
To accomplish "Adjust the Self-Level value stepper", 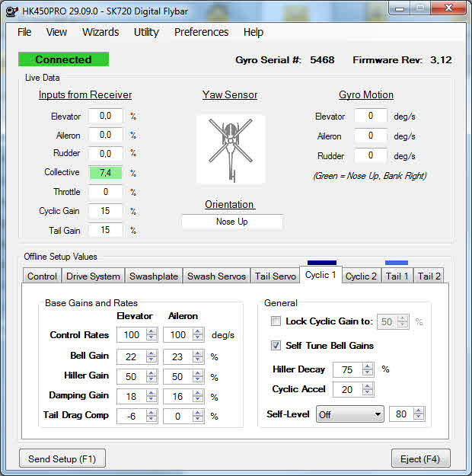I will coord(419,414).
